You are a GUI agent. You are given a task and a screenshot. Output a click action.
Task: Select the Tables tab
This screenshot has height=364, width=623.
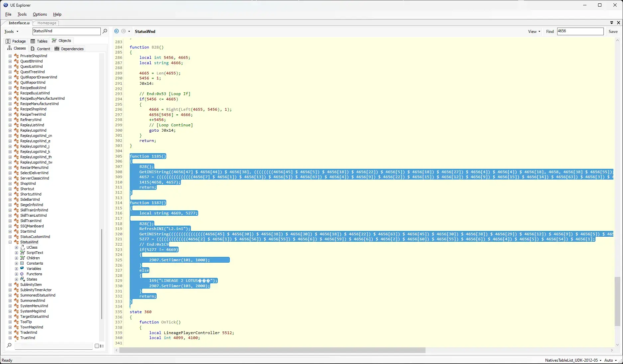tap(39, 41)
